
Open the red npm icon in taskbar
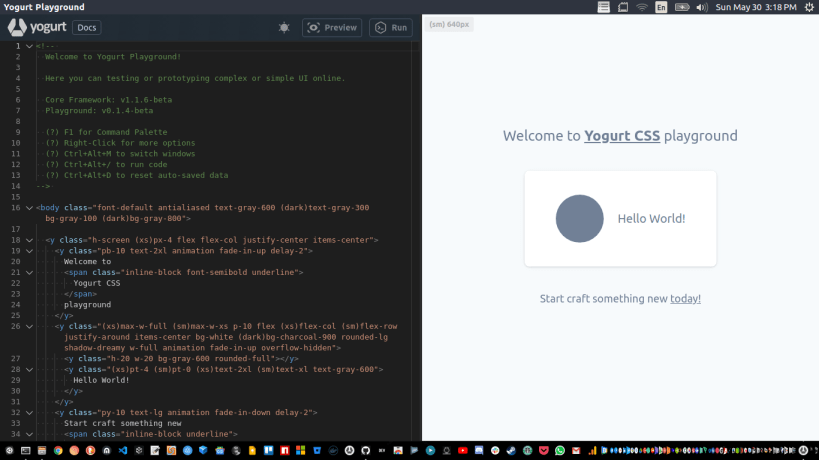285,451
